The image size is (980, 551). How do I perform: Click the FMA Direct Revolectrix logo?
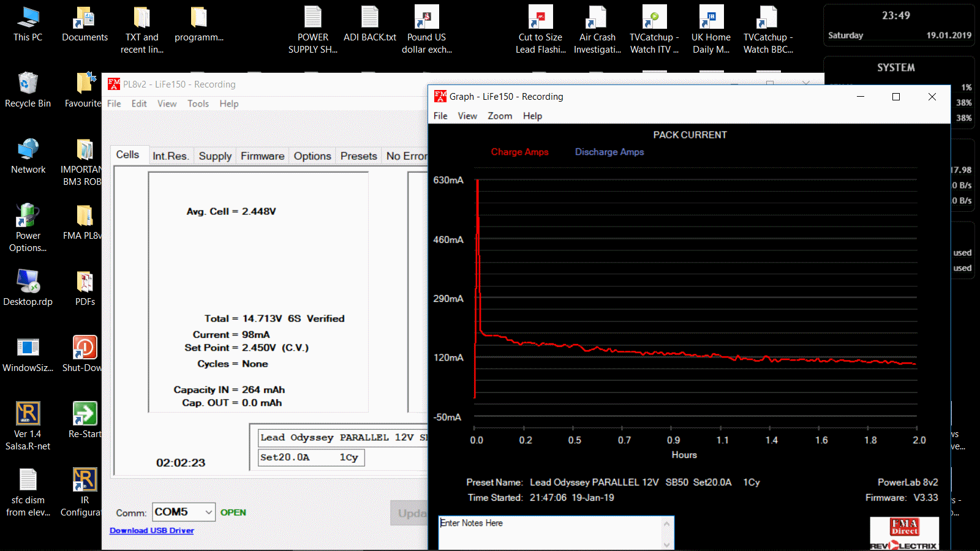(904, 533)
